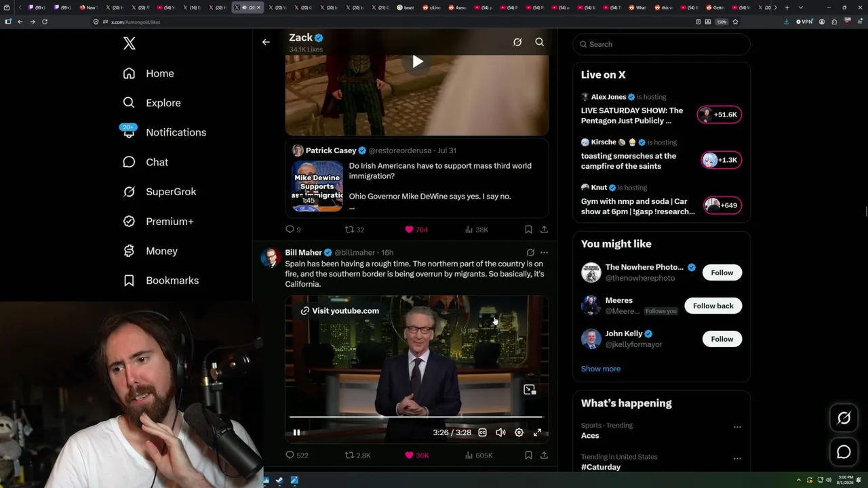The width and height of the screenshot is (868, 488).
Task: Open Explore in the sidebar navigation
Action: [152, 103]
